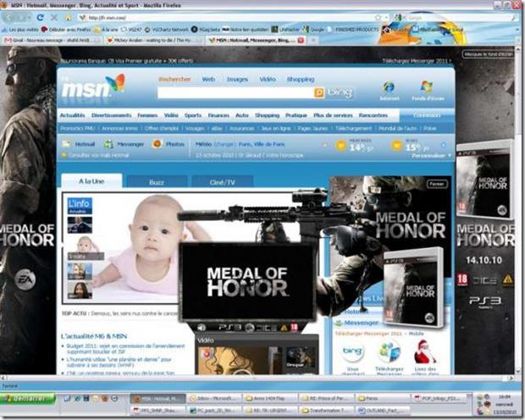Click the Bing icon in Messenger panel
525x420 pixels.
tap(352, 352)
